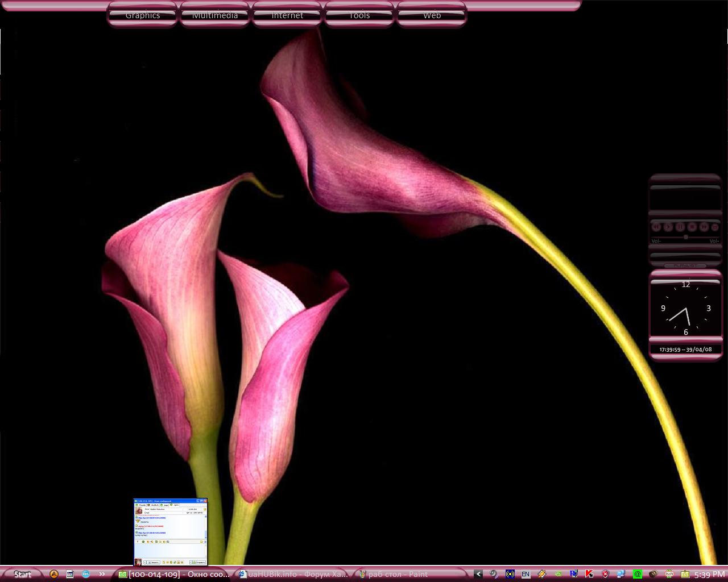
Task: Open the green @ mail agent tray icon
Action: pyautogui.click(x=638, y=574)
